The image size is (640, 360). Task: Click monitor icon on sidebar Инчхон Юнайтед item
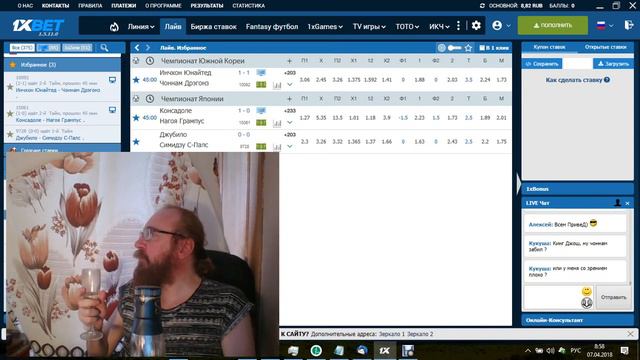point(112,80)
